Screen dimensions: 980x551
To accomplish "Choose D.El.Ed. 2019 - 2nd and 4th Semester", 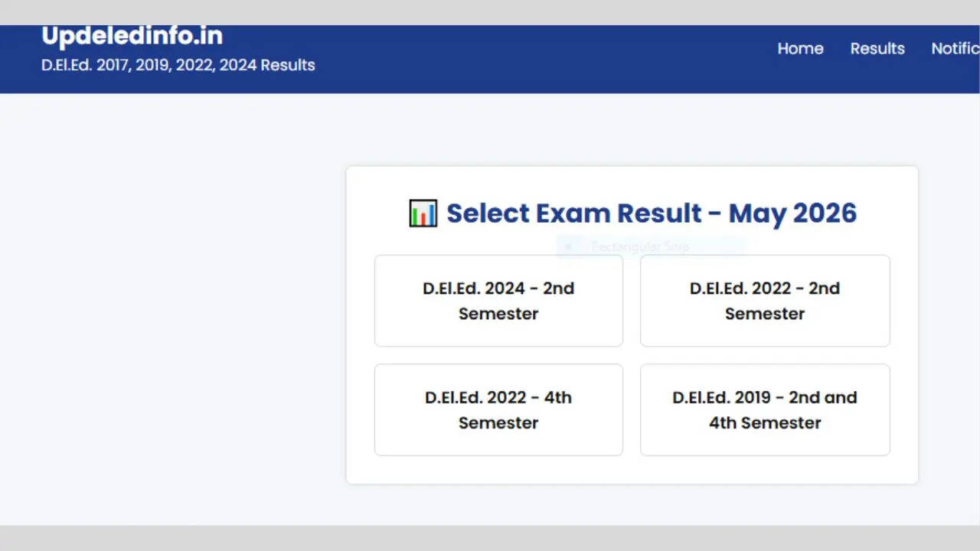I will pyautogui.click(x=765, y=409).
